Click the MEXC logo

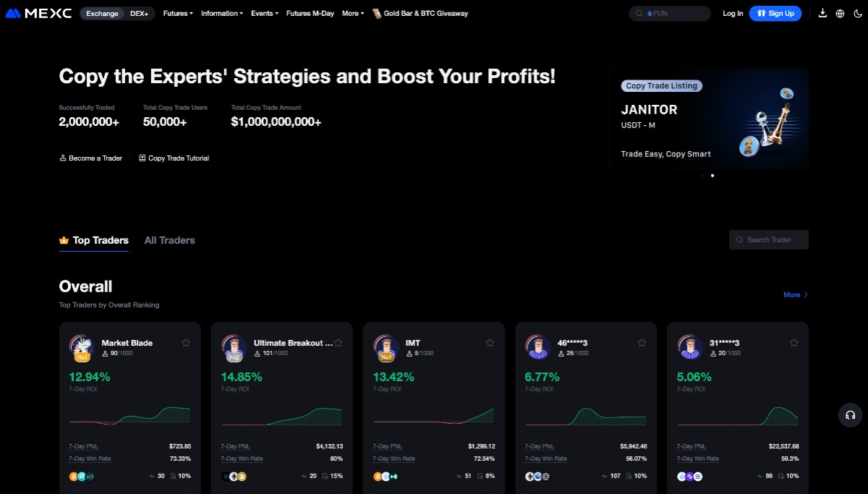click(x=38, y=13)
